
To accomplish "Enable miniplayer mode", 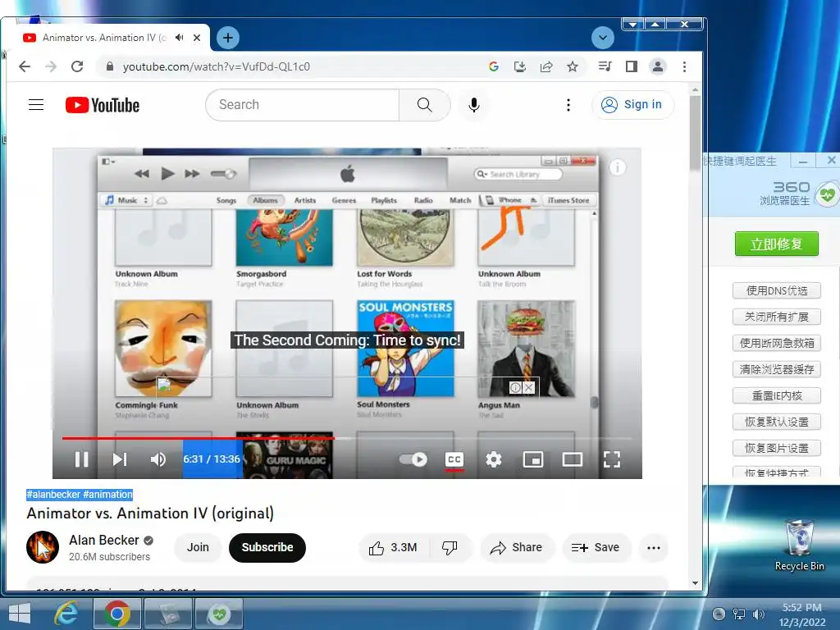I will pyautogui.click(x=533, y=459).
